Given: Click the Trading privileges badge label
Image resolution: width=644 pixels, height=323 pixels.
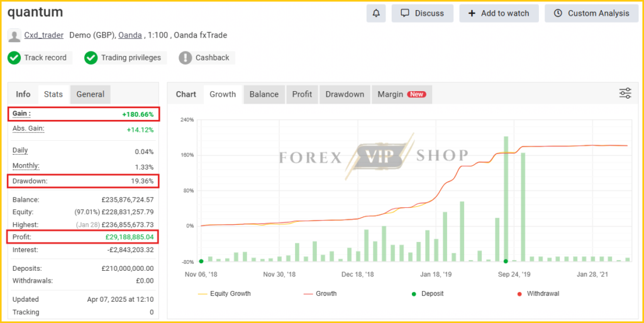Looking at the screenshot, I should 131,58.
